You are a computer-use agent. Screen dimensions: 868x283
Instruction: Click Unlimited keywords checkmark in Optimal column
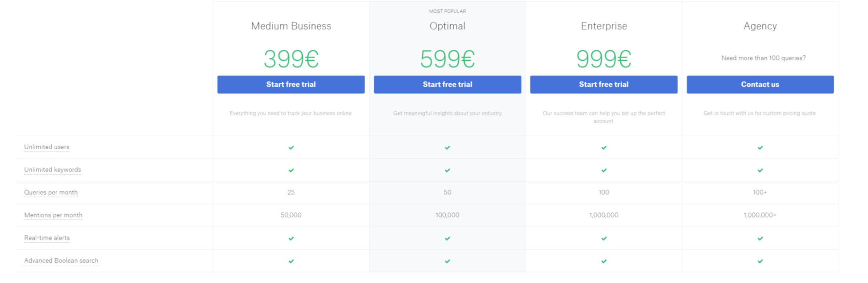coord(448,170)
